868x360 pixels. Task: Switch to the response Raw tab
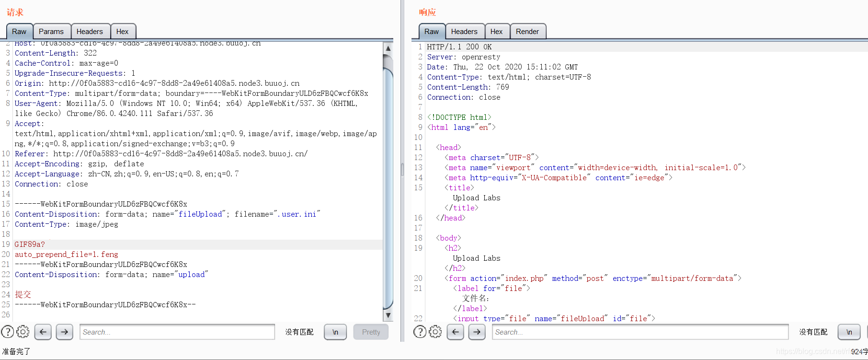coord(432,32)
